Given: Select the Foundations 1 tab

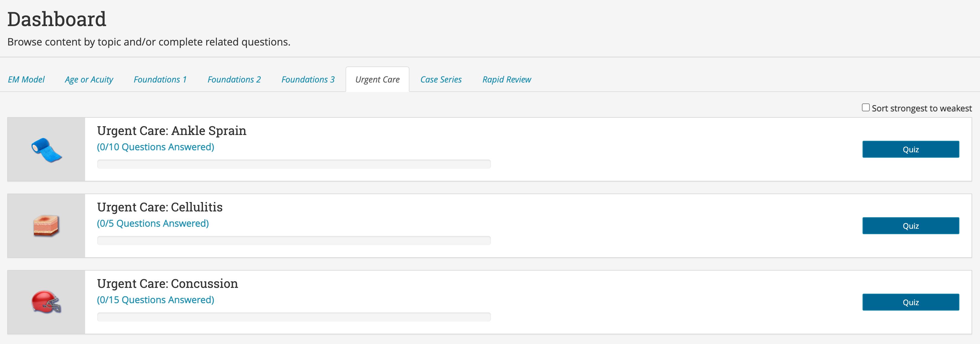Looking at the screenshot, I should (x=160, y=79).
